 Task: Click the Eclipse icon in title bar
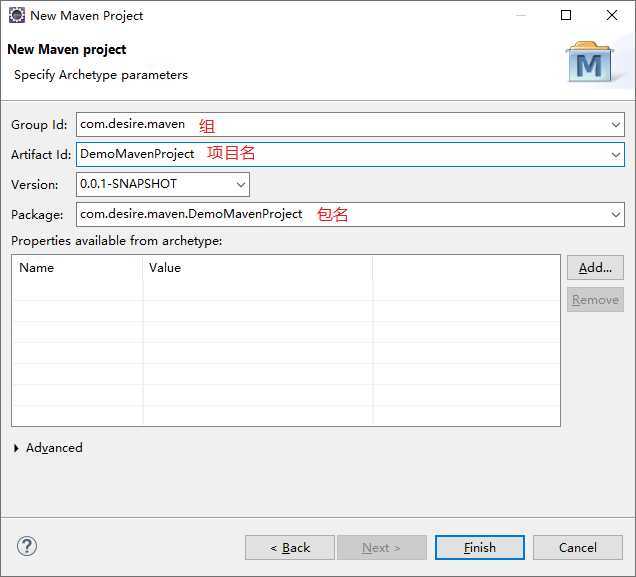[17, 15]
